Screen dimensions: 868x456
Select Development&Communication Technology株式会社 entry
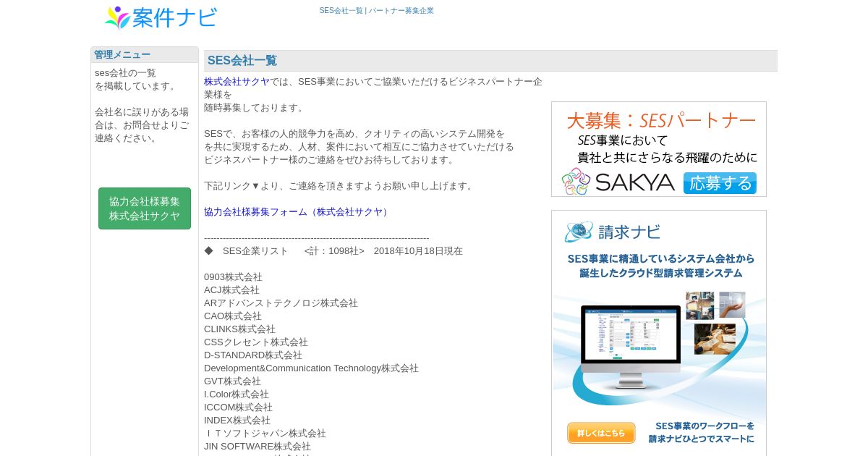311,368
